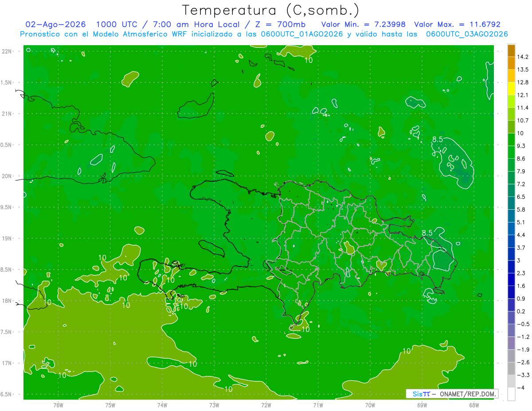Pick the light green swatch between 10 and 10.7

point(511,127)
